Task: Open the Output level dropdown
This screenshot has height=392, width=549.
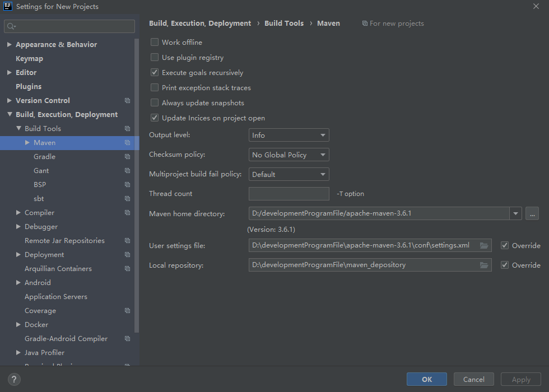Action: coord(289,135)
